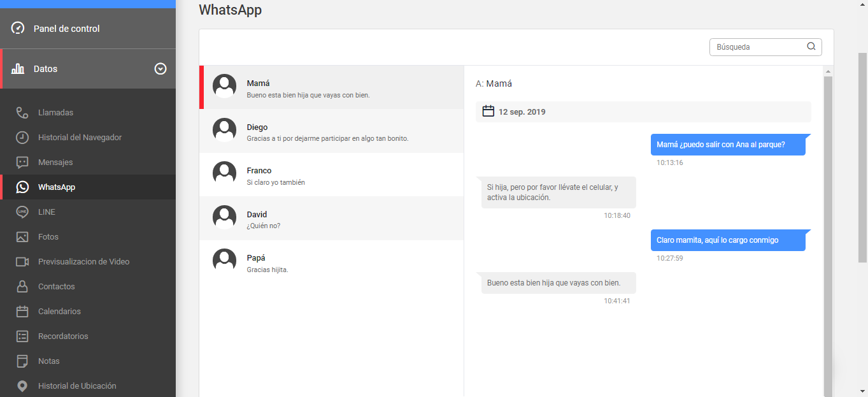Collapse the Datos section chevron

point(160,69)
